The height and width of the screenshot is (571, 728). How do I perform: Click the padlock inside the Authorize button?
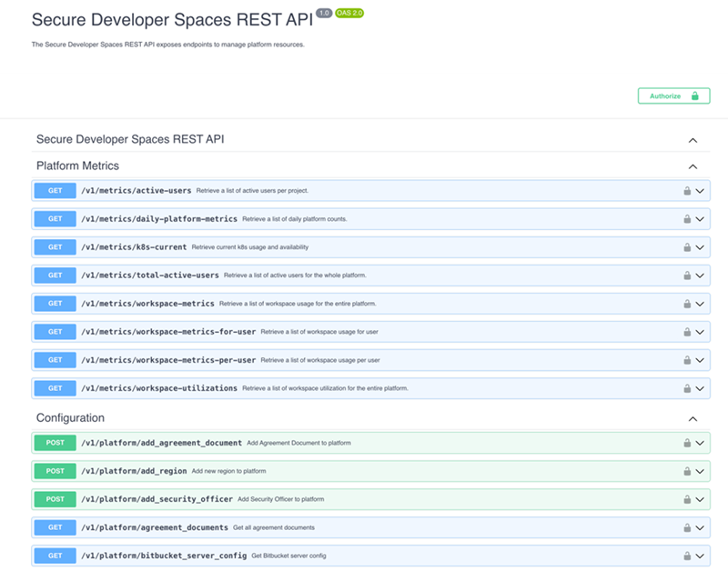[x=693, y=95]
